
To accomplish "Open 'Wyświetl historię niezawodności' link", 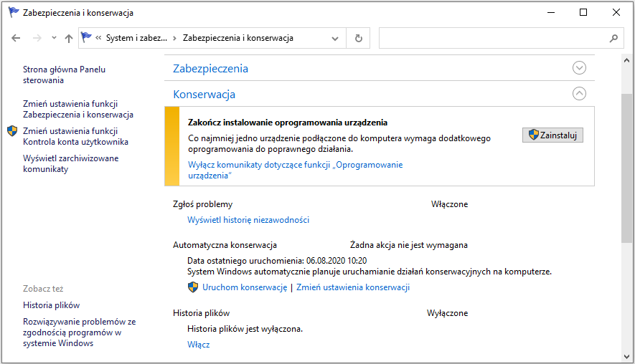I will [x=248, y=219].
